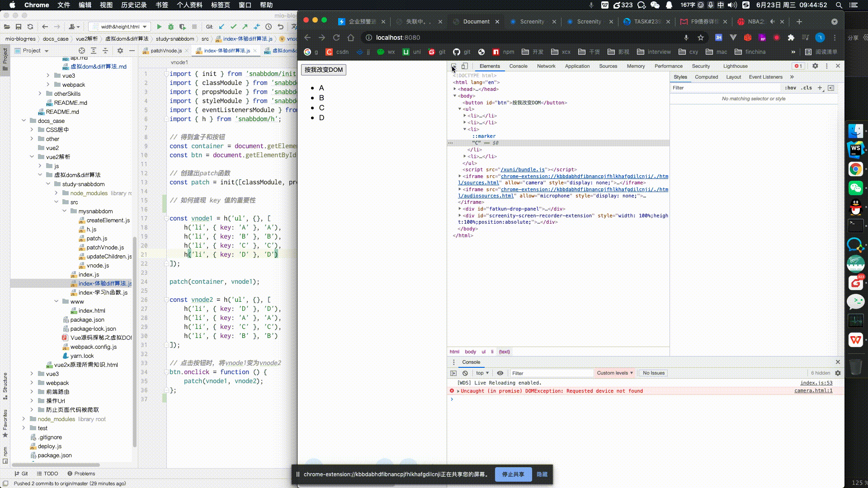Viewport: 868px width, 488px height.
Task: Start debugging with the bug icon in WebStorm
Action: [x=171, y=27]
